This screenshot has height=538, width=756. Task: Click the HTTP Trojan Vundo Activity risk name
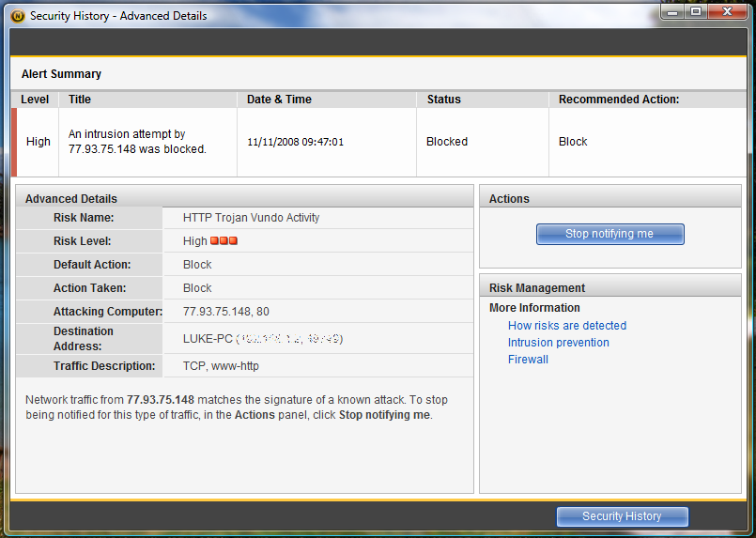[x=251, y=218]
